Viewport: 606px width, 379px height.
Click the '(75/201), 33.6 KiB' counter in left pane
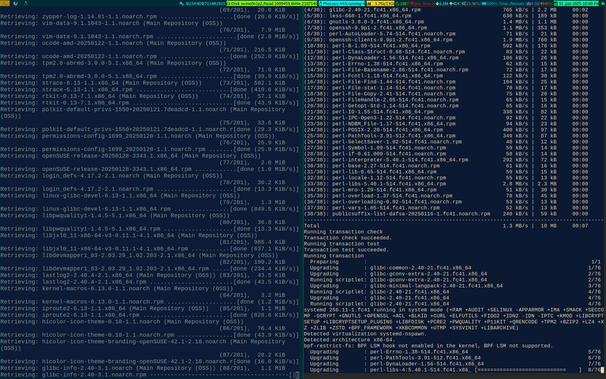tap(252, 123)
